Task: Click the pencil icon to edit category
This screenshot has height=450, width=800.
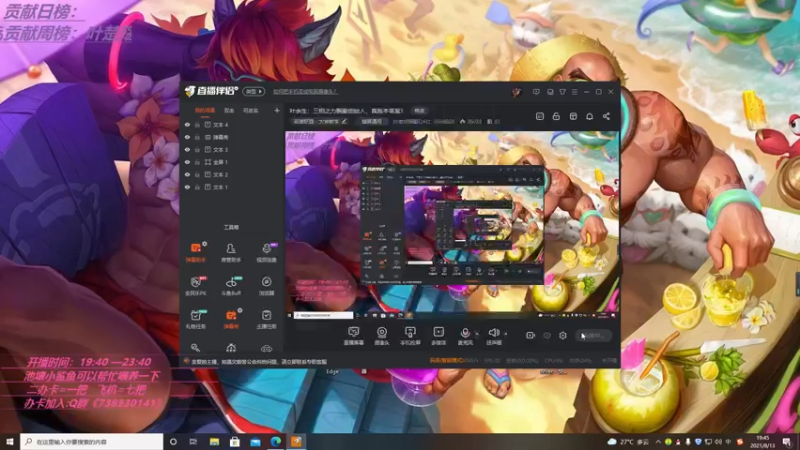Action: pyautogui.click(x=344, y=121)
